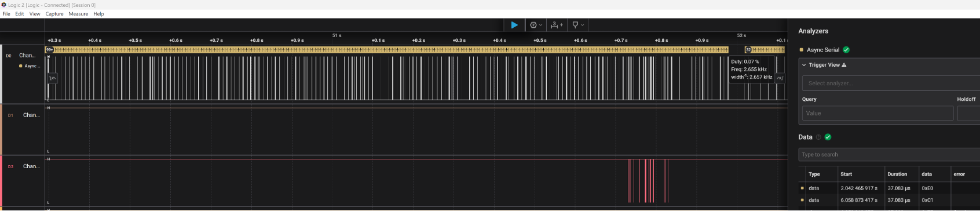Select the row with data 0xE0
980x211 pixels.
coord(889,188)
